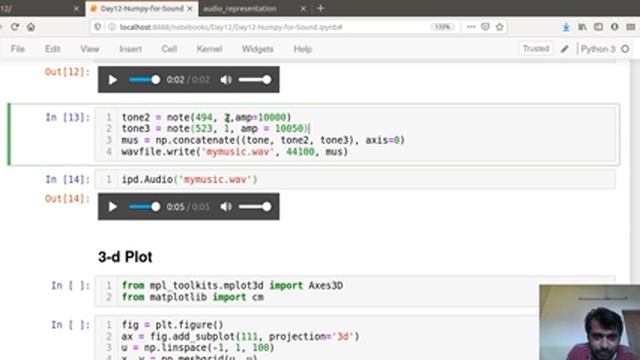This screenshot has height=360, width=640.
Task: Click the ipd.Audio('mymusic.wav') cell
Action: tap(355, 180)
